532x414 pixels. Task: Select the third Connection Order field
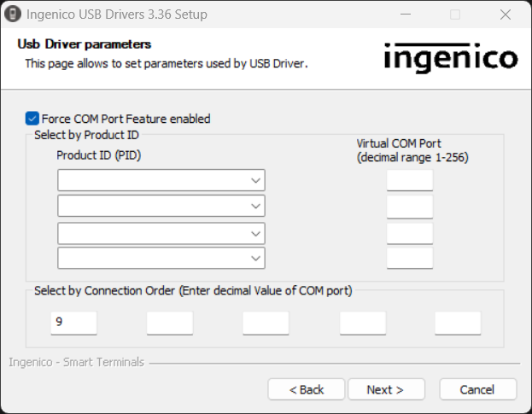pyautogui.click(x=266, y=323)
